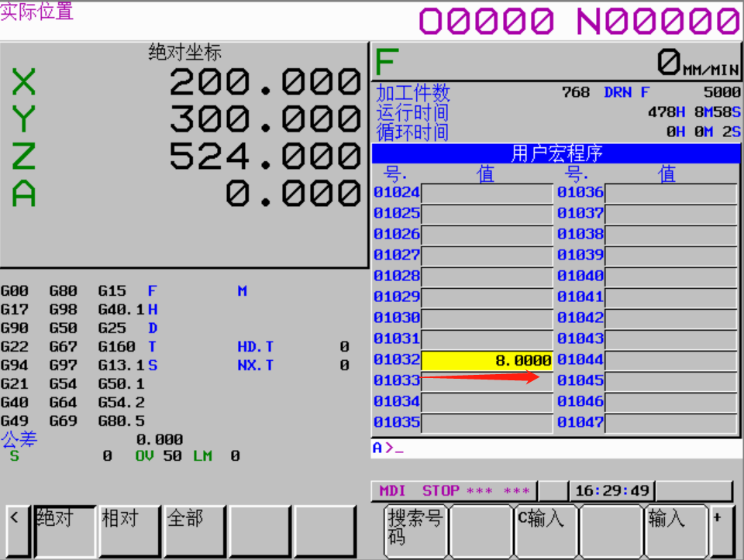Select the highlighted 01032 value cell 8.0000
This screenshot has width=744, height=560.
pos(487,360)
